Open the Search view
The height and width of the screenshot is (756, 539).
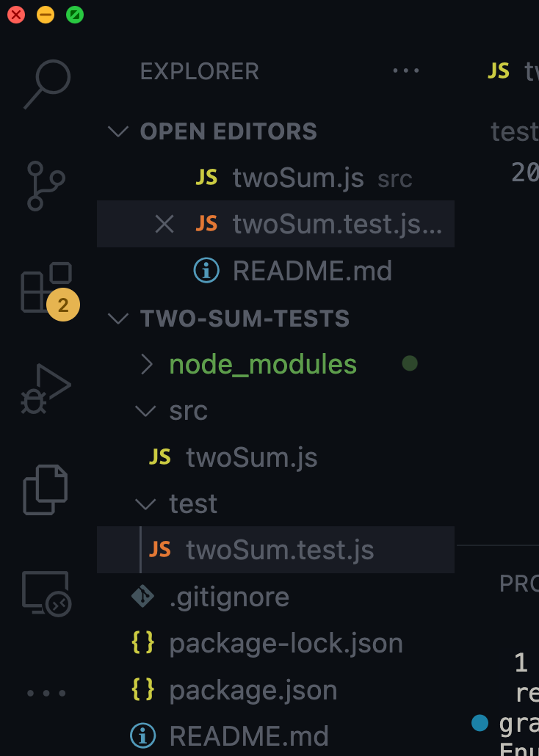(x=47, y=84)
